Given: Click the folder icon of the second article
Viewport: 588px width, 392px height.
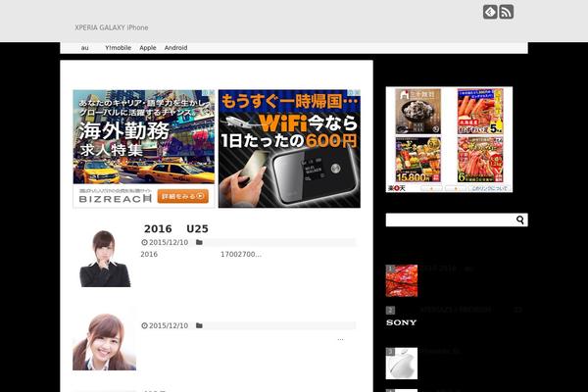Looking at the screenshot, I should (199, 325).
